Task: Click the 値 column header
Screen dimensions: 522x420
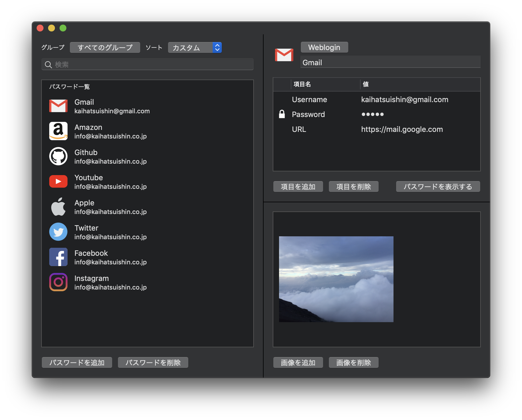Action: point(420,84)
